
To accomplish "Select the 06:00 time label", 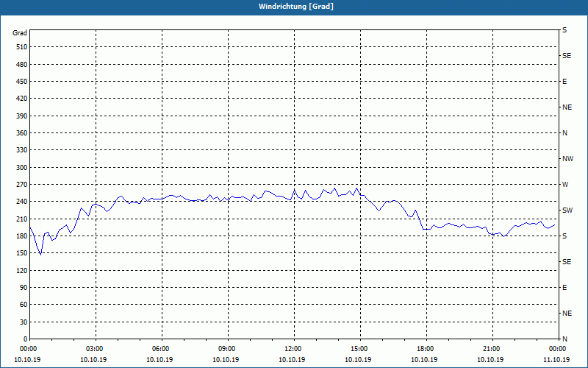I will tap(162, 349).
